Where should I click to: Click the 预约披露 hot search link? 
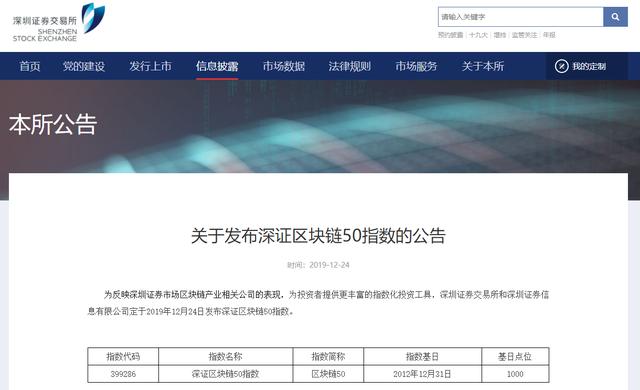(x=450, y=35)
